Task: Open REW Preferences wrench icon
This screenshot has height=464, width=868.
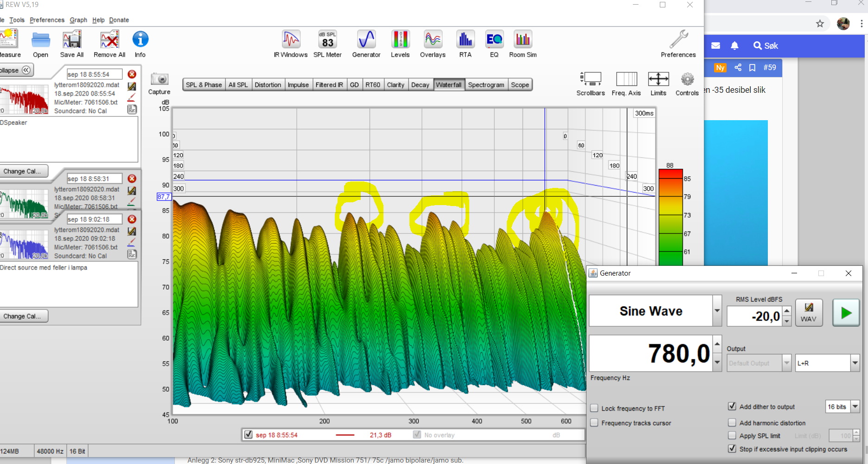Action: tap(678, 44)
